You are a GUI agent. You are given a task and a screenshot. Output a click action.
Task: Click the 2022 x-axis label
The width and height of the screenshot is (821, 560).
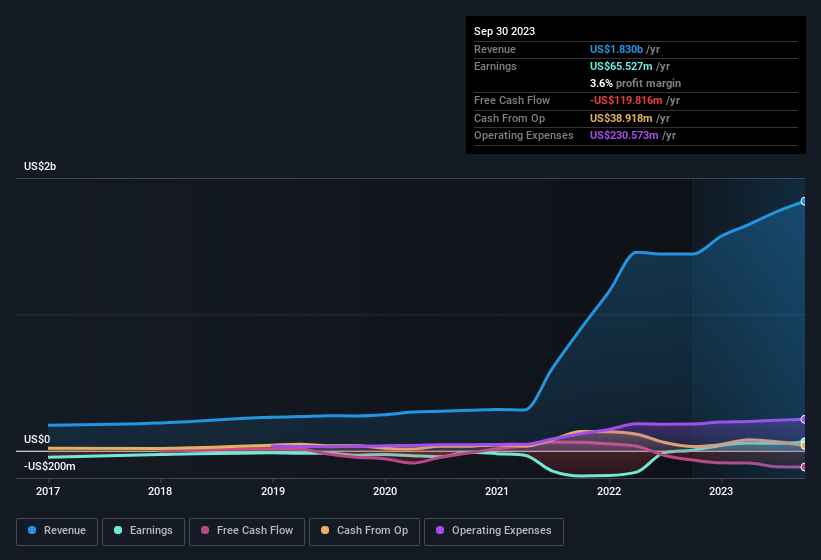pos(609,491)
